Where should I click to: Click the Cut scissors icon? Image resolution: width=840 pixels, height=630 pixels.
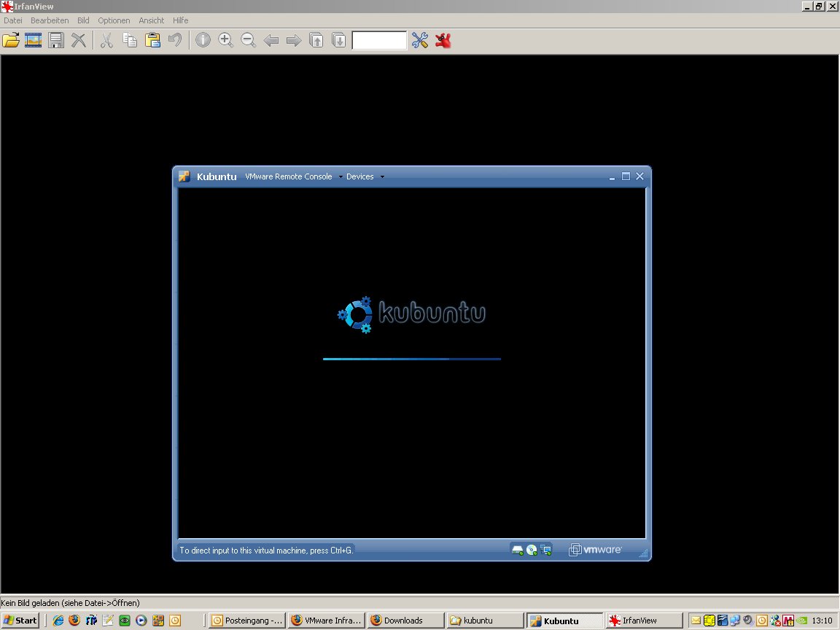click(106, 40)
